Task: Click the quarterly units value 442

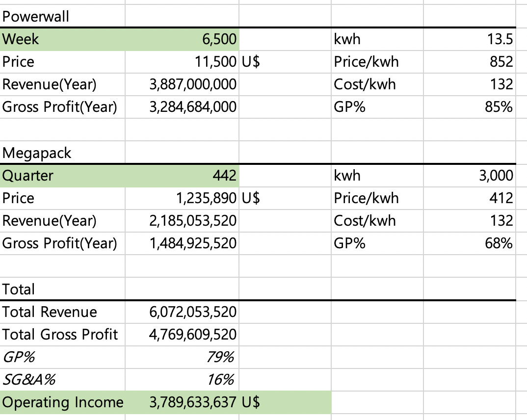Action: coord(182,176)
